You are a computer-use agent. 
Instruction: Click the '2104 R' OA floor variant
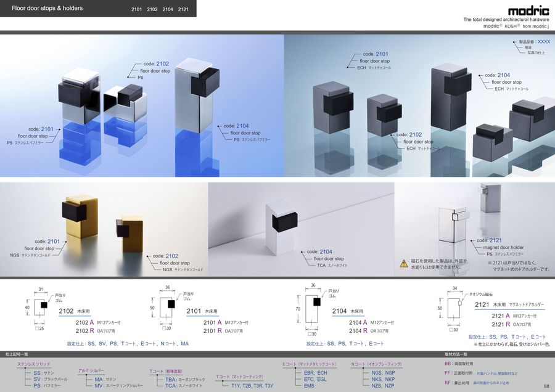pyautogui.click(x=369, y=331)
